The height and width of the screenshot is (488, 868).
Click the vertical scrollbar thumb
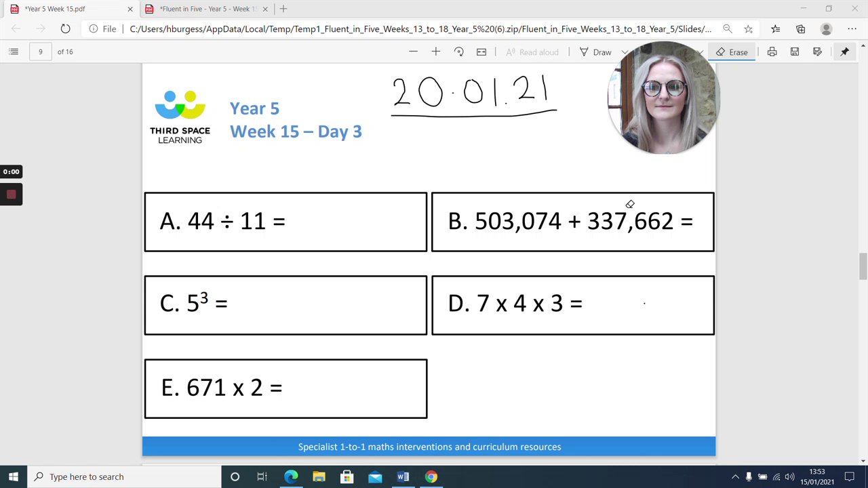tap(863, 266)
